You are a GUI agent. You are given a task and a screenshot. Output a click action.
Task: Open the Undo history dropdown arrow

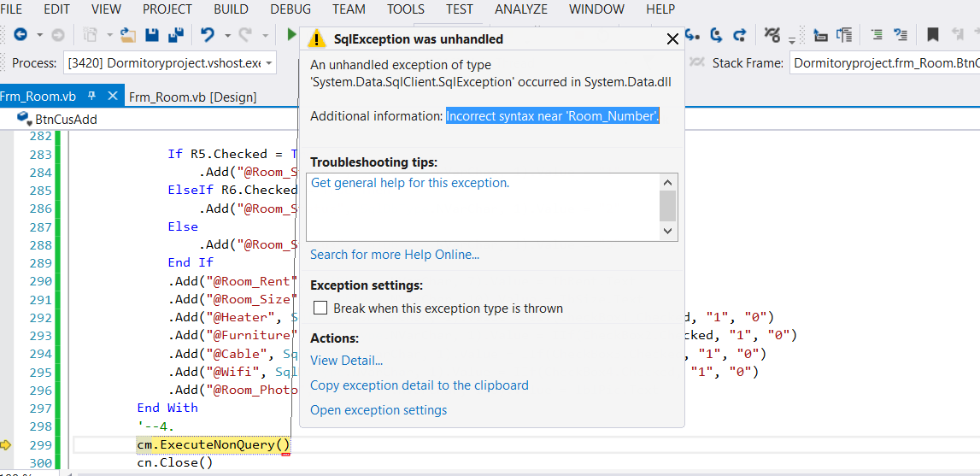[x=227, y=36]
